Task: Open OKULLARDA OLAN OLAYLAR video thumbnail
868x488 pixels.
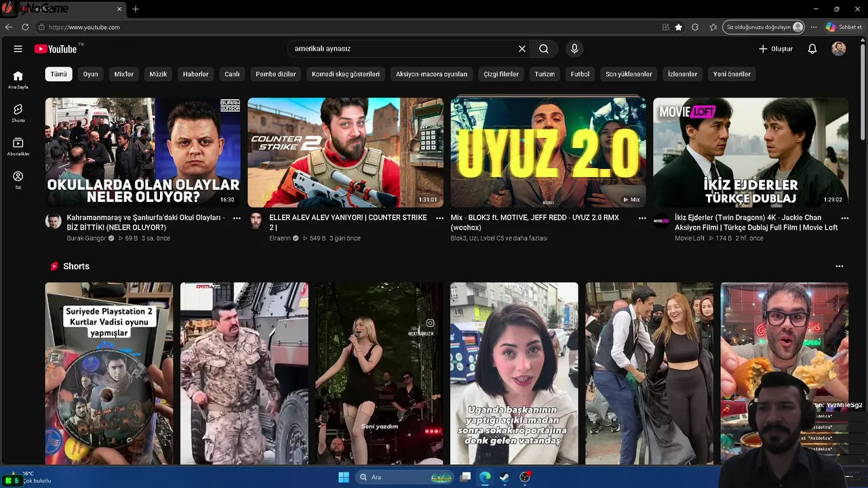Action: coord(143,152)
